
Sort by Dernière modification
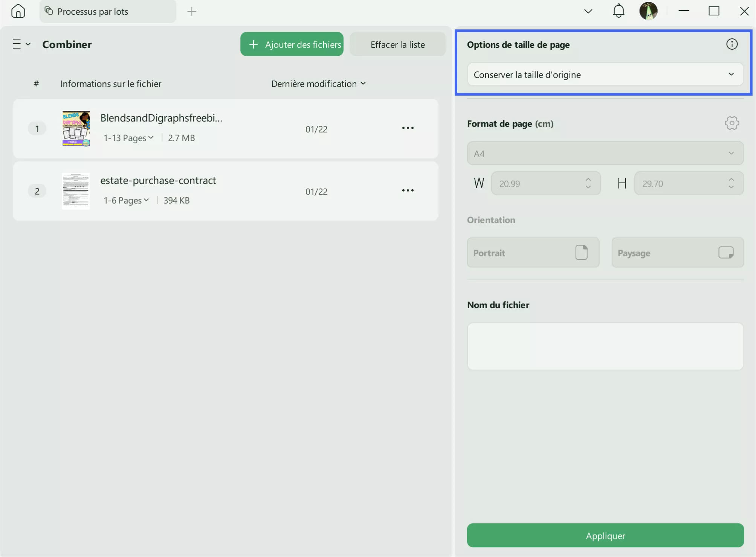pyautogui.click(x=318, y=84)
